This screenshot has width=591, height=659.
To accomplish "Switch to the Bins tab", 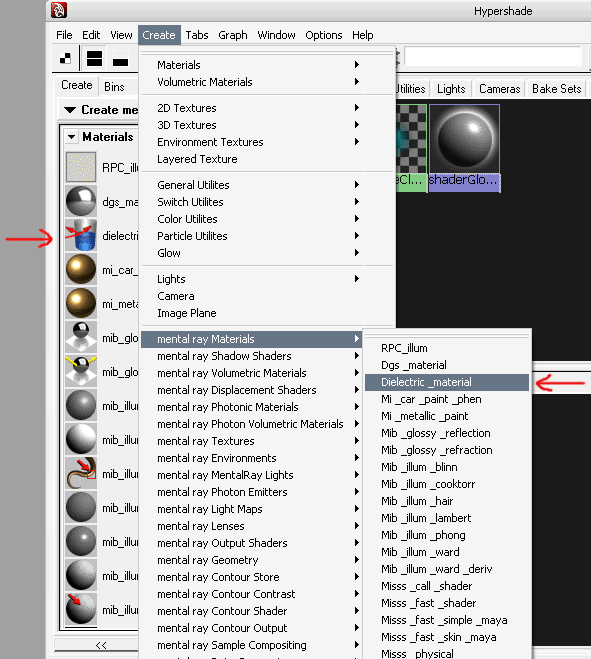I will [114, 87].
